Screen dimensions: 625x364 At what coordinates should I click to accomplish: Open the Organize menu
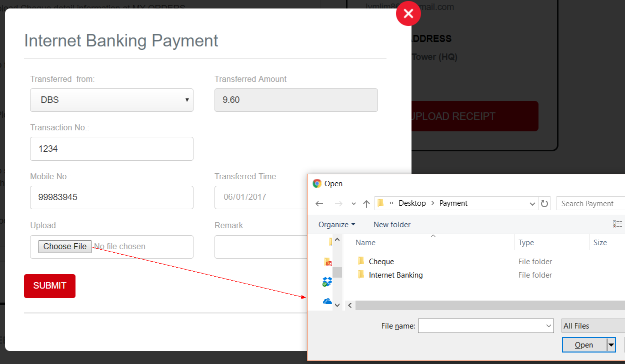(x=336, y=225)
